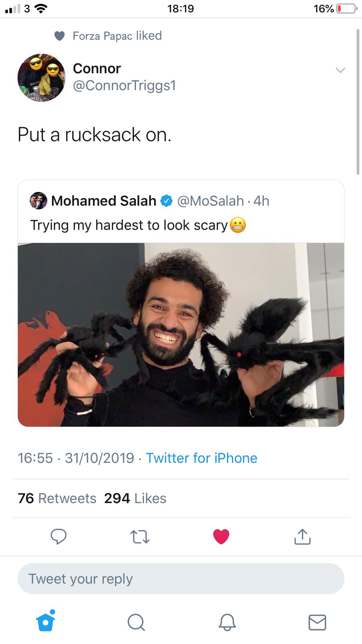Open the Messages envelope icon
Image resolution: width=362 pixels, height=644 pixels.
click(x=317, y=622)
